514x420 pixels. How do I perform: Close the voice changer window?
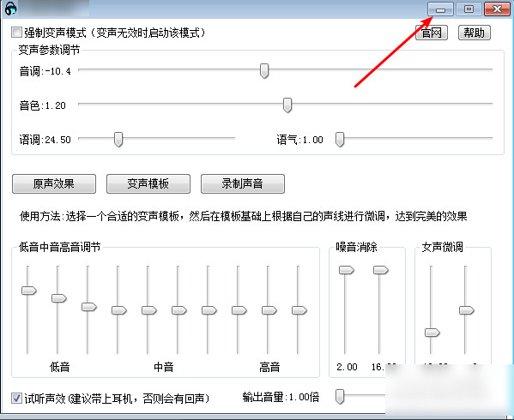click(x=498, y=9)
